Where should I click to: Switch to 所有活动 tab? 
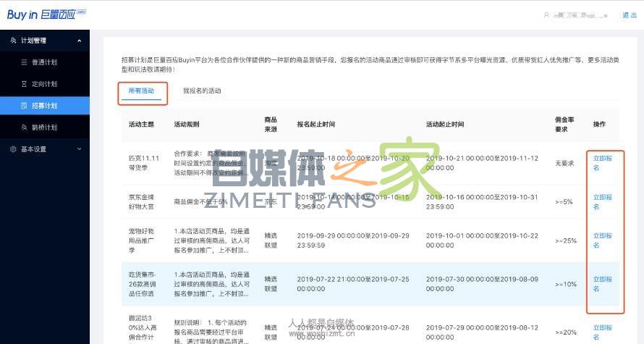141,91
